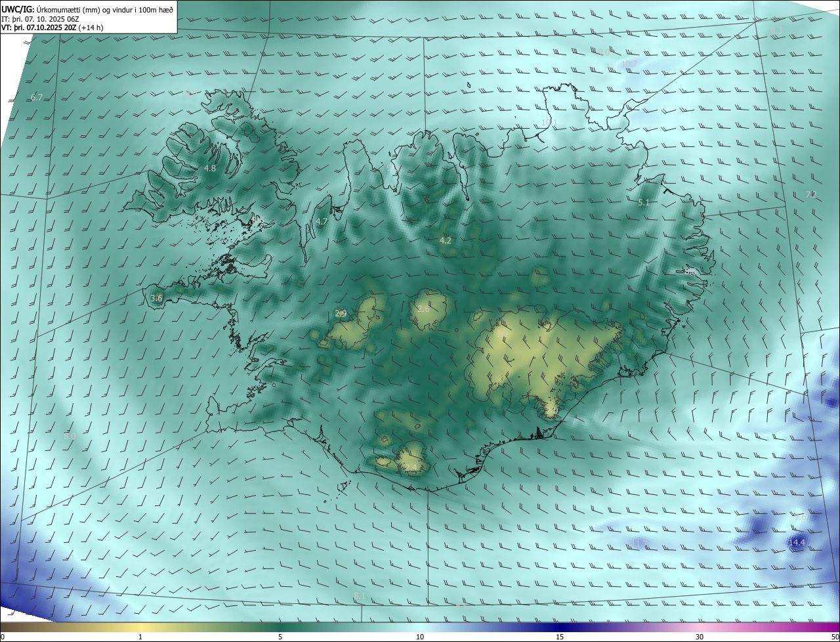Click the 10.7 value label
840x642 pixels.
[x=629, y=64]
